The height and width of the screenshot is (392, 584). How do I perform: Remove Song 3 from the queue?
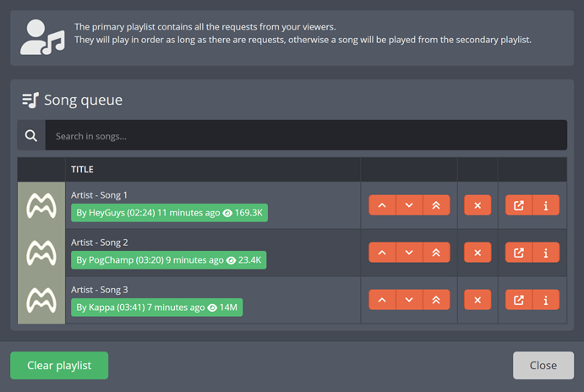[478, 300]
